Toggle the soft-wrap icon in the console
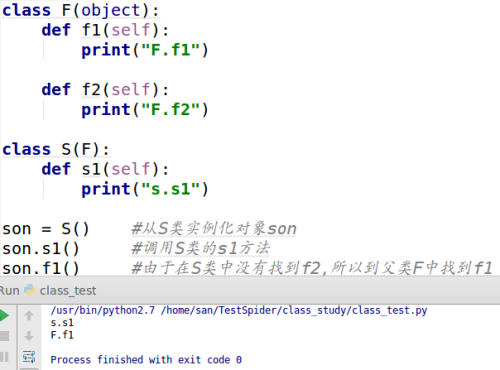 click(29, 357)
